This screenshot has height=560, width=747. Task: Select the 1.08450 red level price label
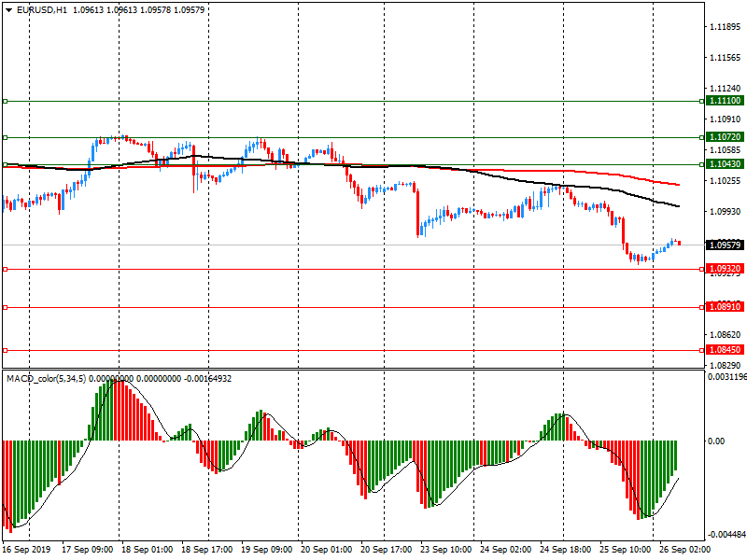coord(726,350)
